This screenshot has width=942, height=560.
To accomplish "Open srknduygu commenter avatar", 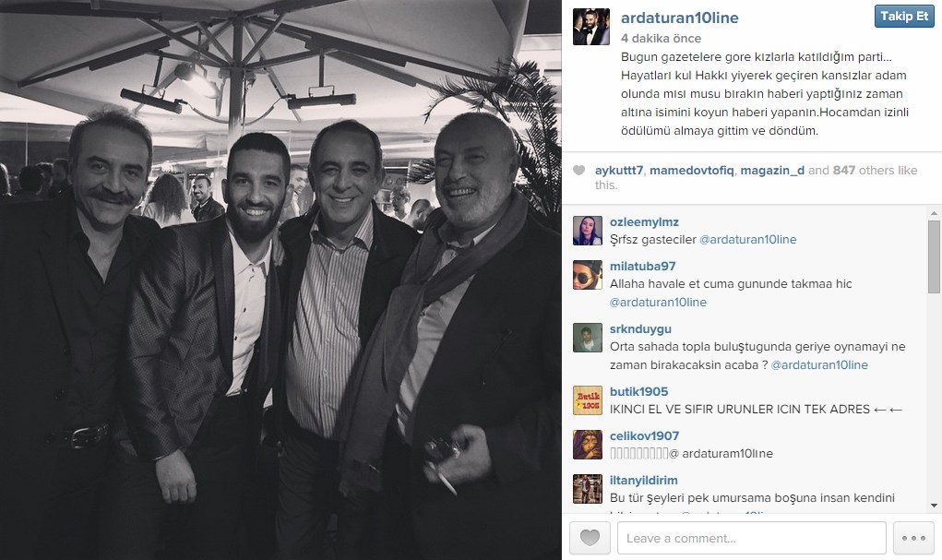I will click(x=588, y=338).
